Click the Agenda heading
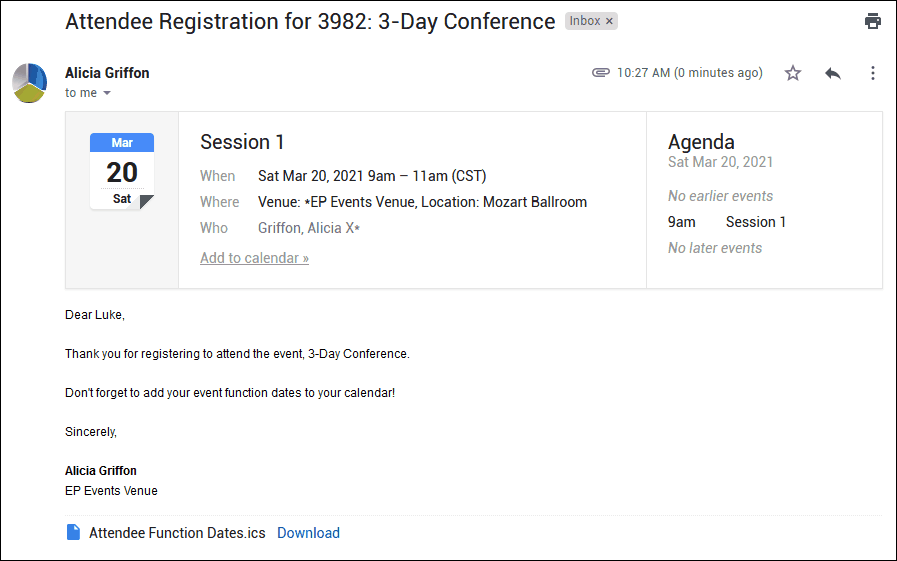Image resolution: width=897 pixels, height=561 pixels. (701, 142)
